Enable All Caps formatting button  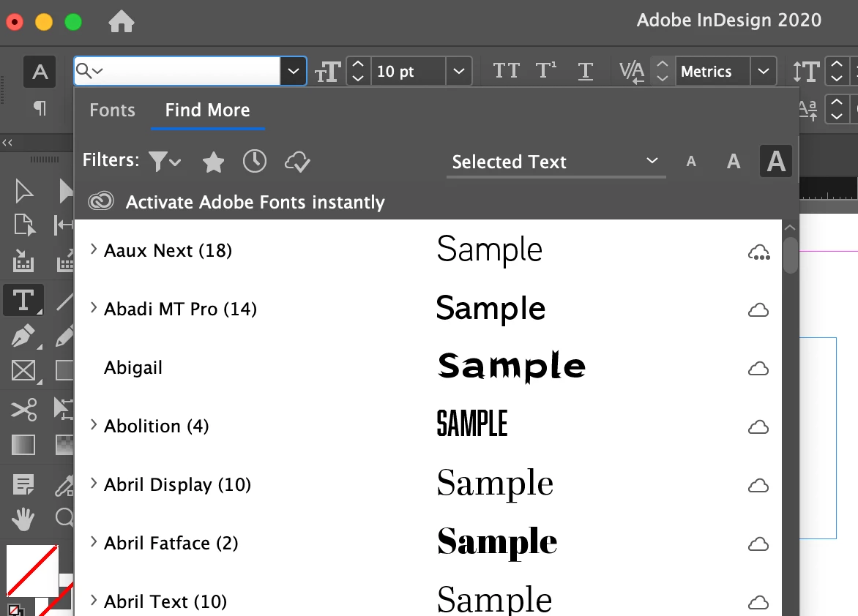click(506, 71)
